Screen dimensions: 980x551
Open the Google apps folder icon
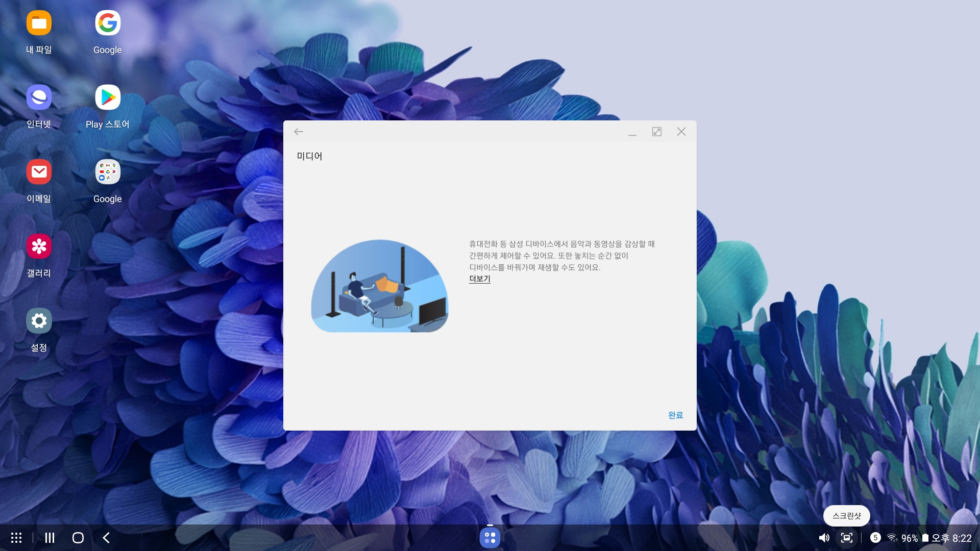click(x=108, y=172)
